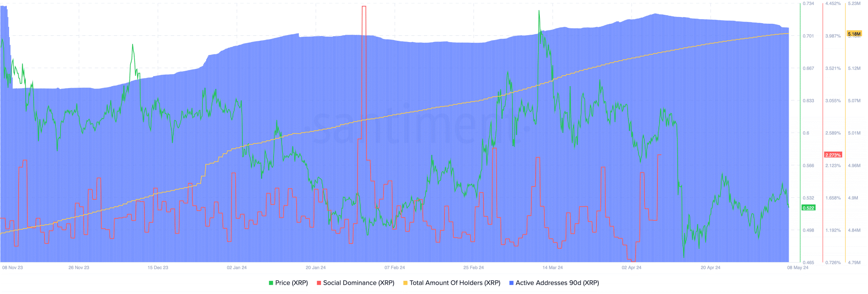The height and width of the screenshot is (294, 868).
Task: Toggle the Social Dominance (XRP) legend label
Action: click(358, 283)
